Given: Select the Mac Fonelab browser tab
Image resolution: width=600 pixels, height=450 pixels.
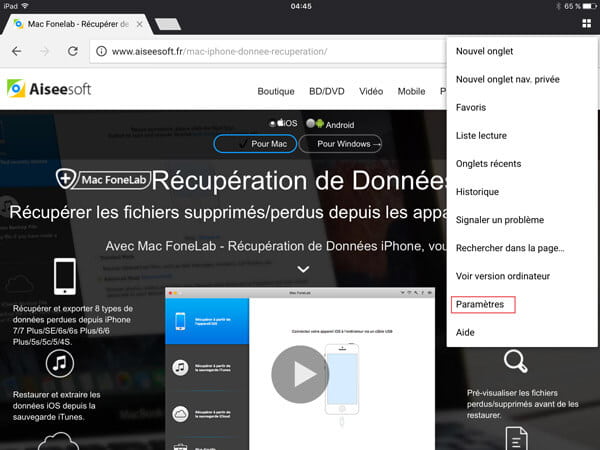Looking at the screenshot, I should coord(77,24).
